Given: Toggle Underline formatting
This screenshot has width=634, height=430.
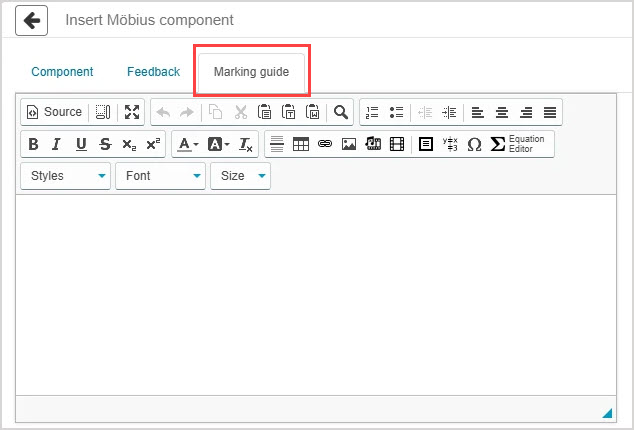Looking at the screenshot, I should tap(81, 144).
